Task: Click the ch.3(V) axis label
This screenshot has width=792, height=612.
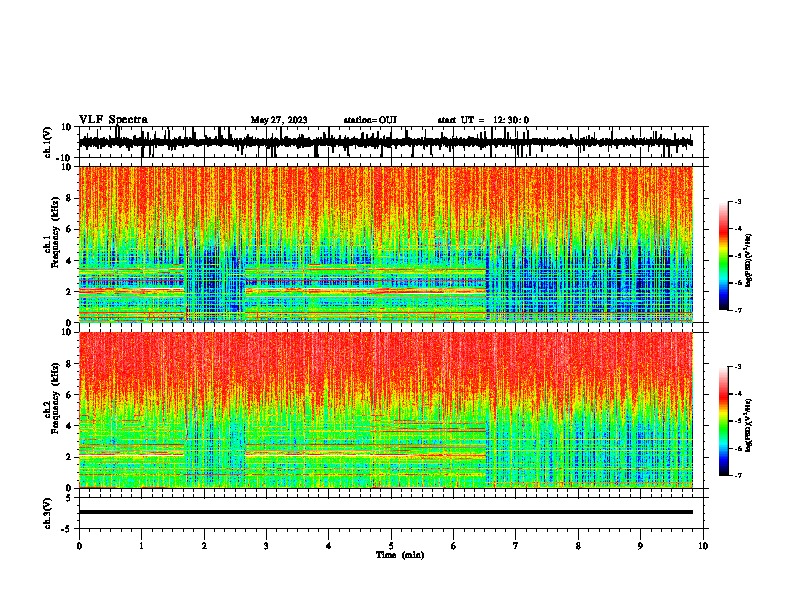Action: click(x=48, y=513)
